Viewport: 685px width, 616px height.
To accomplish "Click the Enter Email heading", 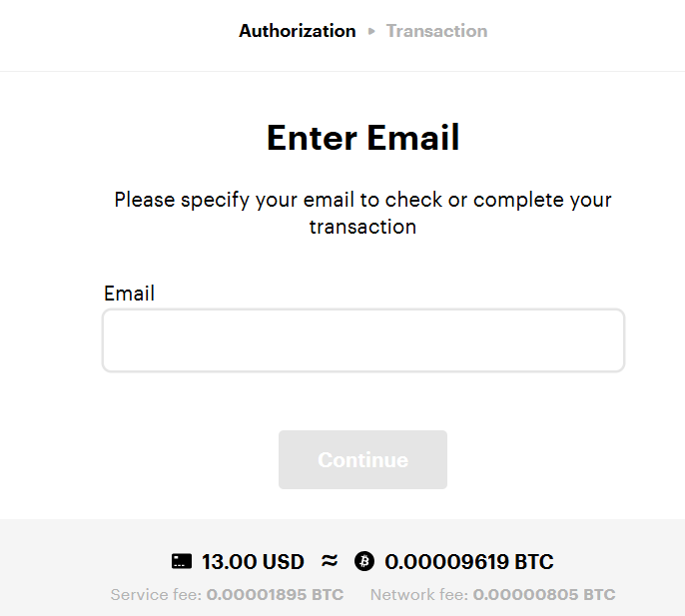I will (x=363, y=138).
